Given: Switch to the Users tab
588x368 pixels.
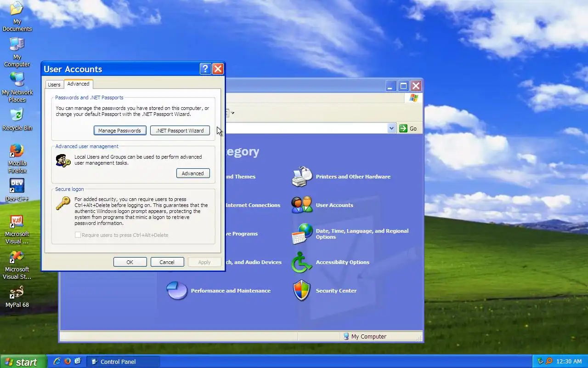Looking at the screenshot, I should coord(54,85).
